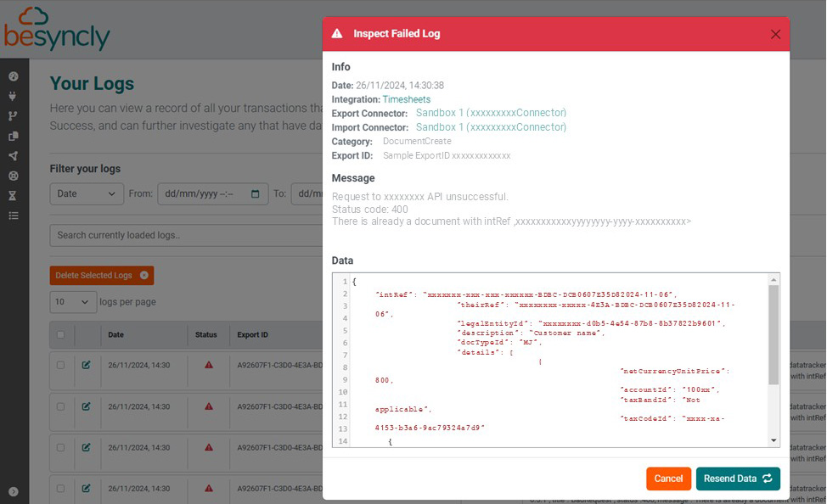Open the list logs icon in sidebar
The image size is (827, 504).
pos(14,216)
